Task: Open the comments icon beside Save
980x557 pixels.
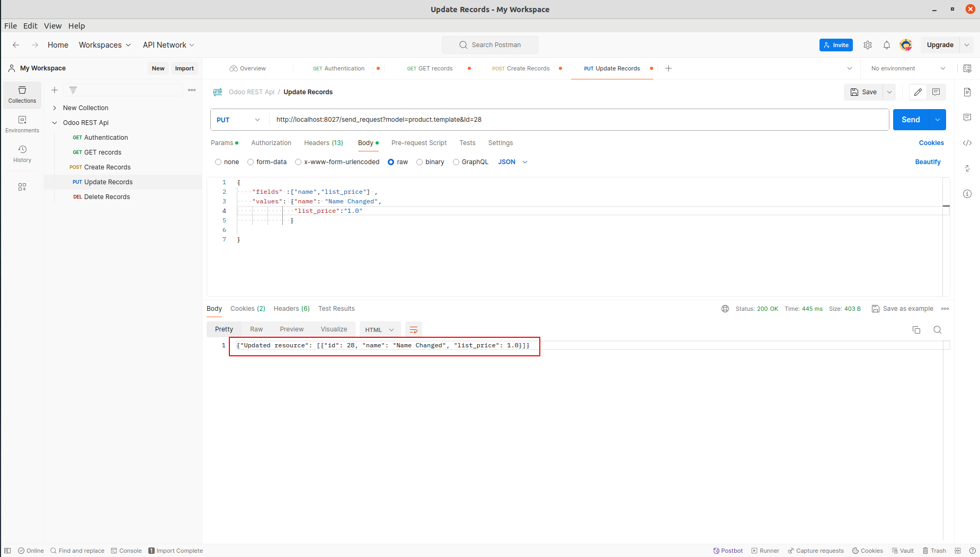Action: (x=936, y=92)
